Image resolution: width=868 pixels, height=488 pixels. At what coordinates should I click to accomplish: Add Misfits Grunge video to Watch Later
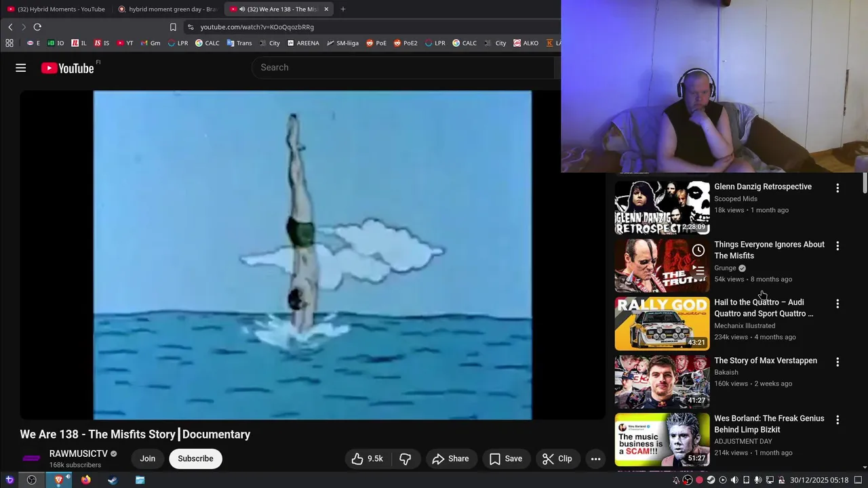(698, 251)
